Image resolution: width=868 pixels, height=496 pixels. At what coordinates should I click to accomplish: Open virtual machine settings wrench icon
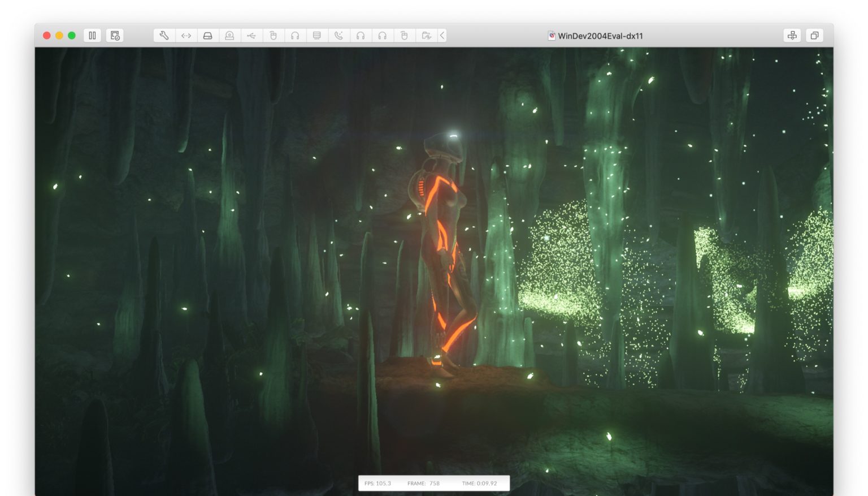pos(164,36)
